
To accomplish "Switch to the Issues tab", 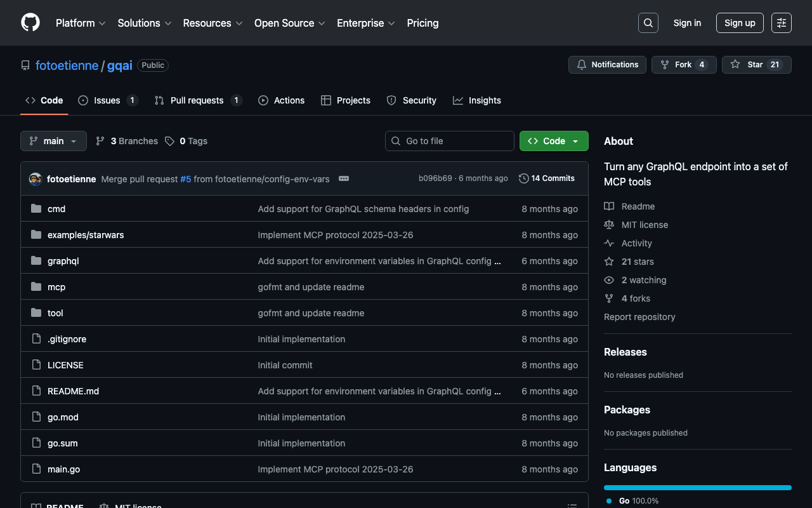I will pyautogui.click(x=107, y=100).
